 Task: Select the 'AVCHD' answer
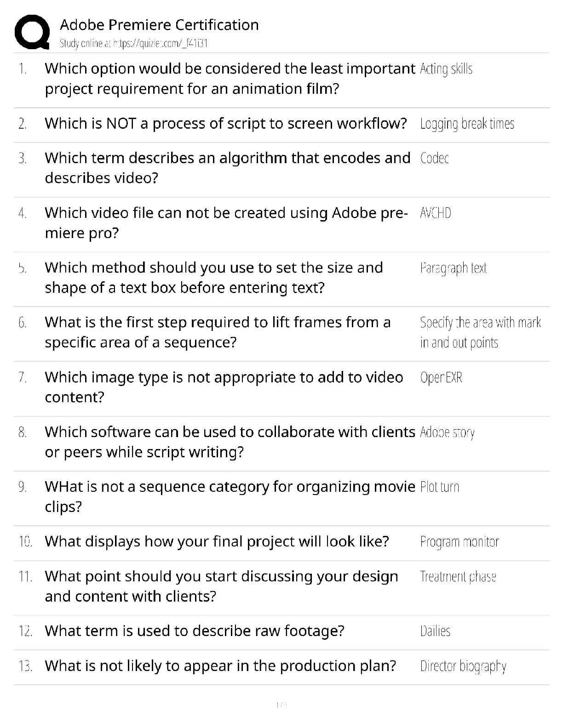435,213
